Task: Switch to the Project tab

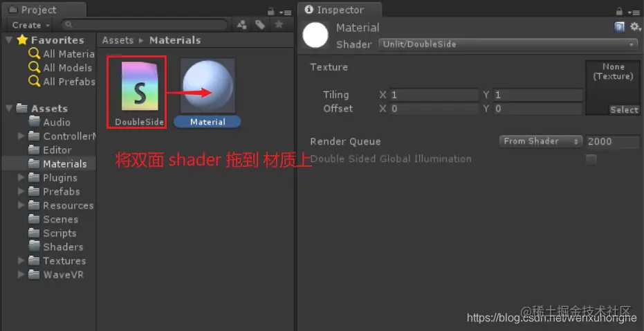Action: coord(44,10)
